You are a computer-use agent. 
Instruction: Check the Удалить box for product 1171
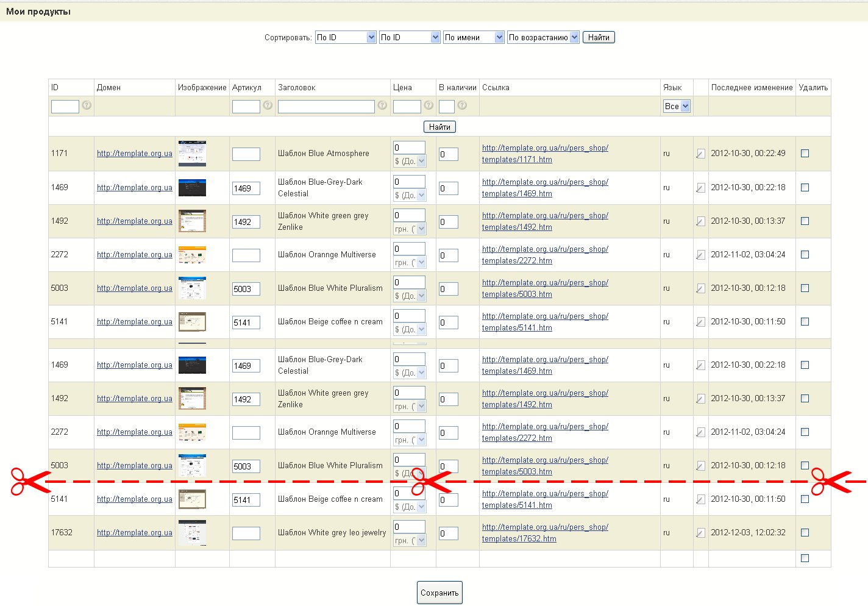click(x=805, y=154)
